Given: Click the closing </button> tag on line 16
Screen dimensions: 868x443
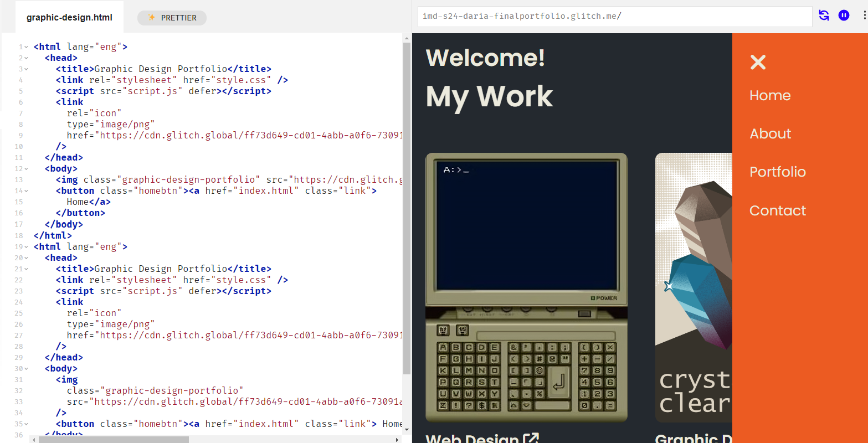Looking at the screenshot, I should 80,213.
